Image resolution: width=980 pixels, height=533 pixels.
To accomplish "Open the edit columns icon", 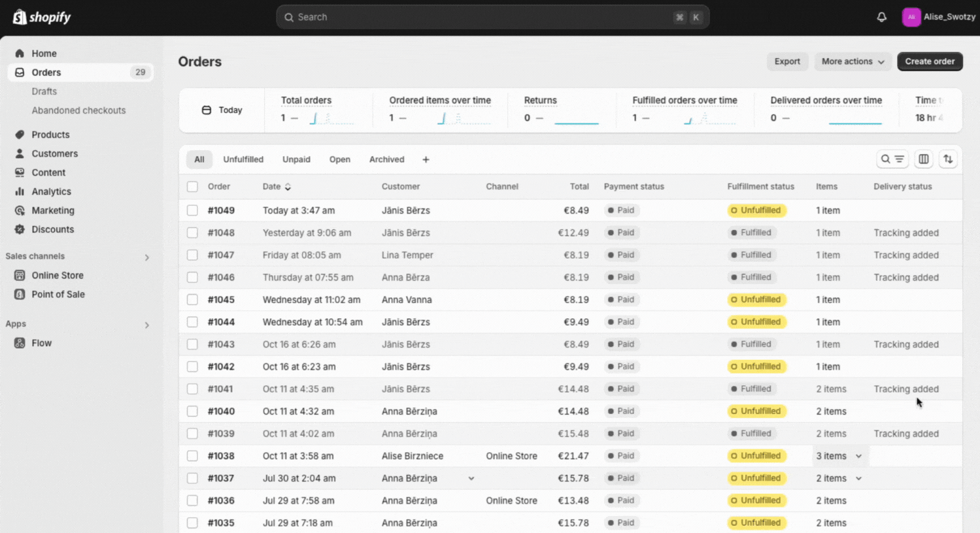I will (923, 159).
